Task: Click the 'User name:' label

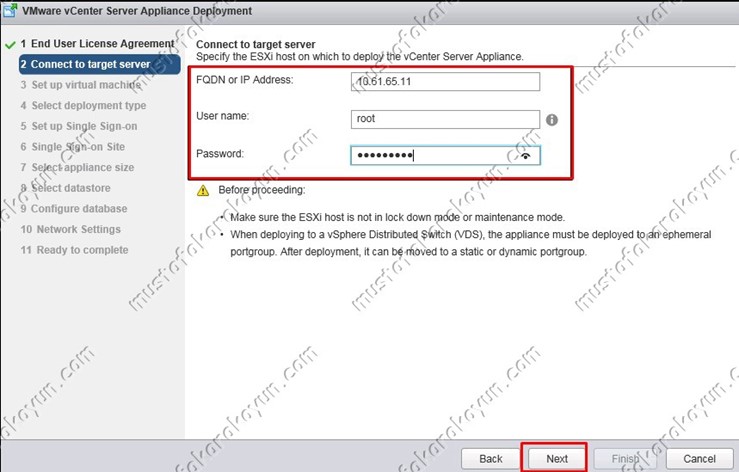Action: coord(222,116)
